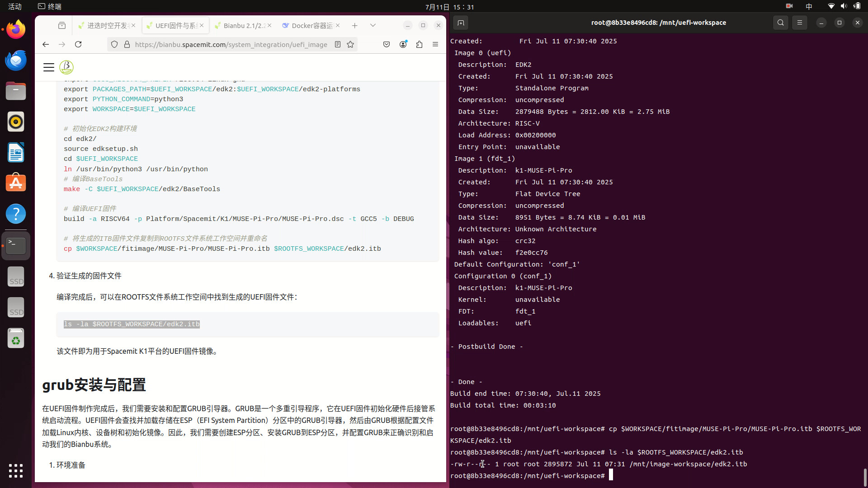This screenshot has height=488, width=868.
Task: Show Applications grid in the dock
Action: pyautogui.click(x=16, y=470)
